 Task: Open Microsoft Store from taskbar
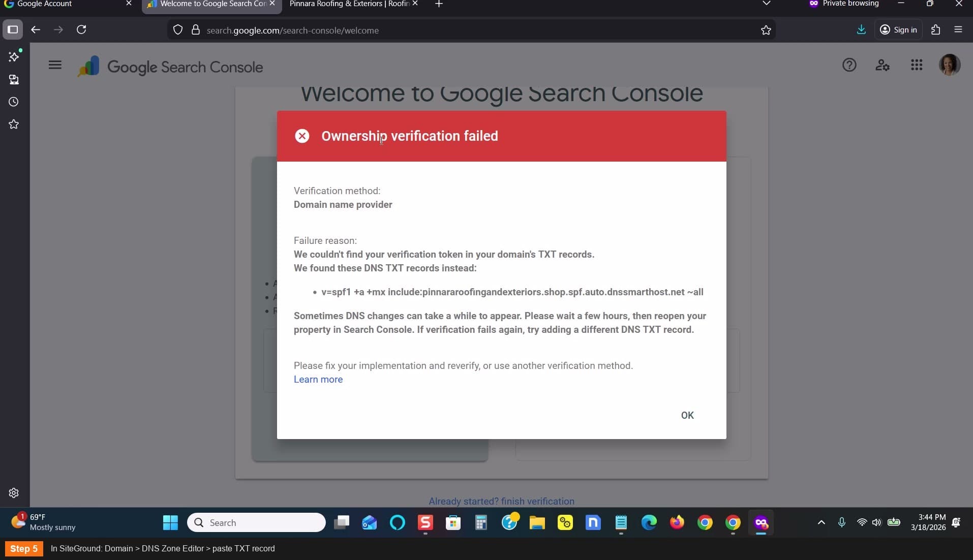(453, 522)
